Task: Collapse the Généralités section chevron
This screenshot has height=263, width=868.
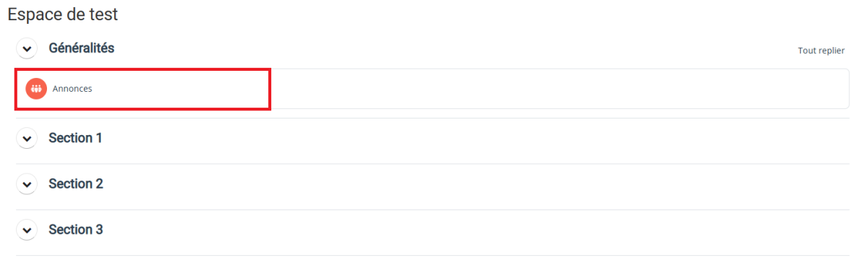Action: (x=27, y=48)
